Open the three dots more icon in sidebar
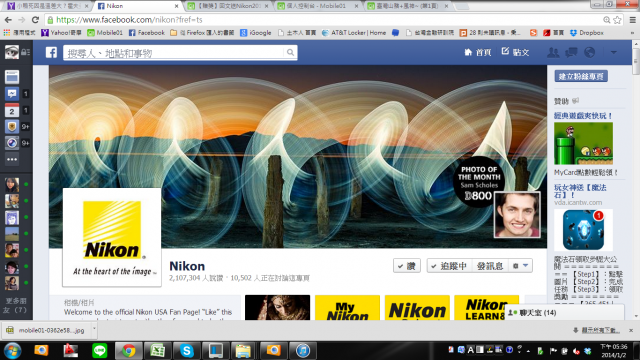 (x=12, y=159)
